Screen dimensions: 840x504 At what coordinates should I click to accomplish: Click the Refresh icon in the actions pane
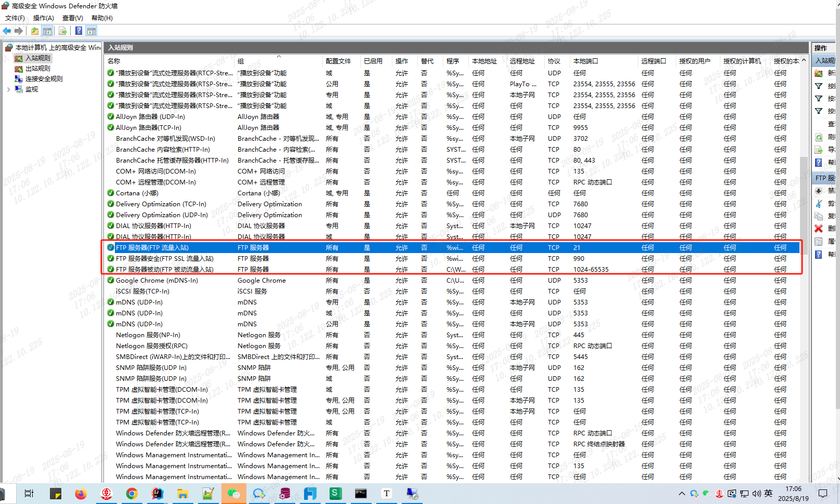819,137
